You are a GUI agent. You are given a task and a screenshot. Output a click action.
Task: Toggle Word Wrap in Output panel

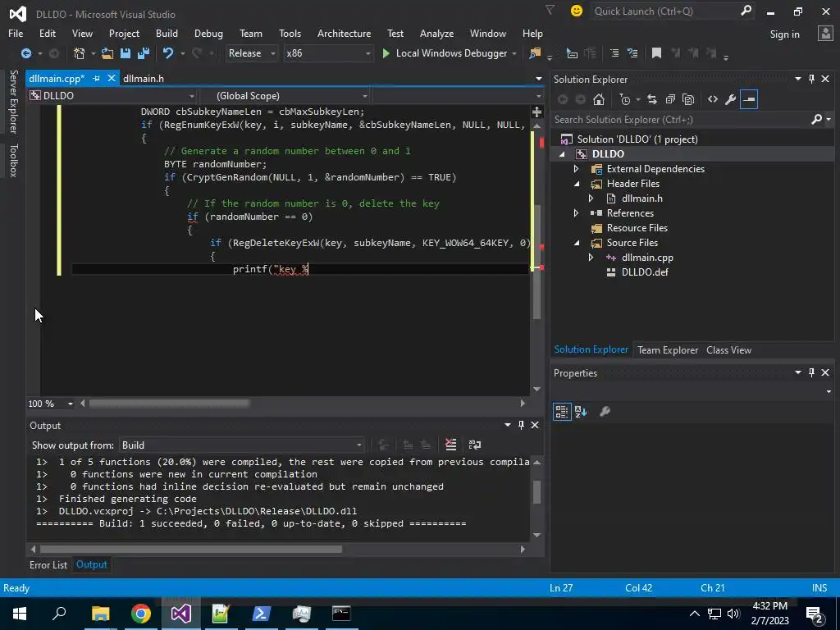(475, 445)
